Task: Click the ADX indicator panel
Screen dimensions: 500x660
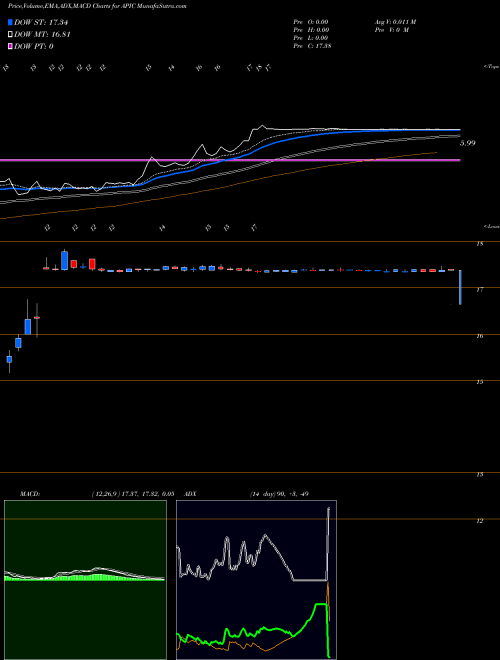Action: click(256, 580)
